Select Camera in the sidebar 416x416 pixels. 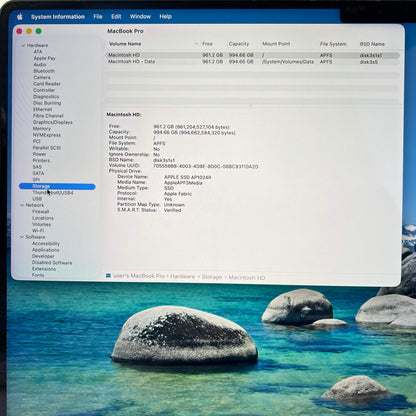[42, 77]
